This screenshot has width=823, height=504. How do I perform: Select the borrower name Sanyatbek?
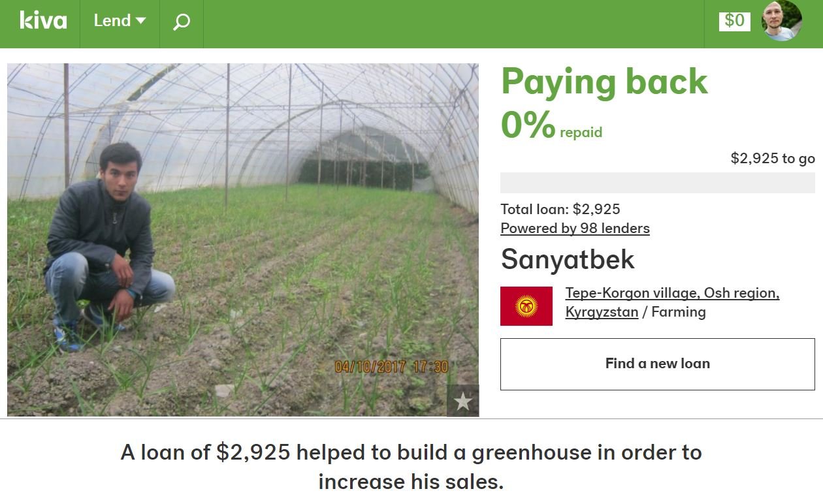pos(568,260)
